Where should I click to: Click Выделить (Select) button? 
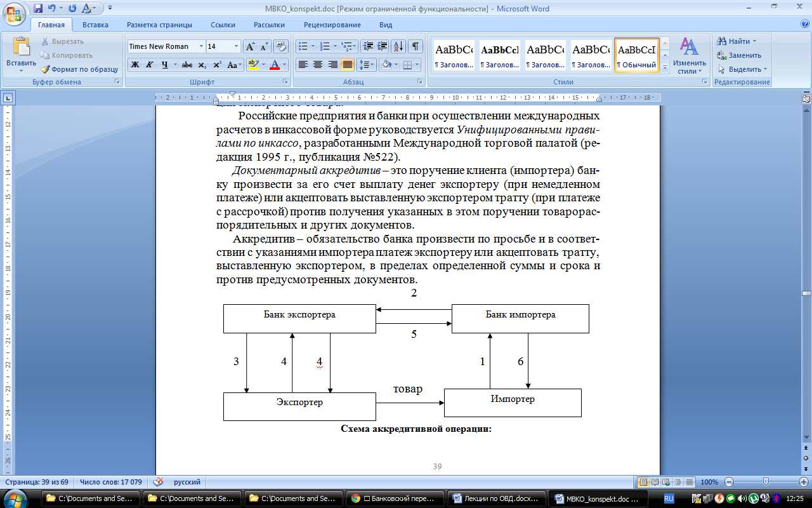[742, 69]
